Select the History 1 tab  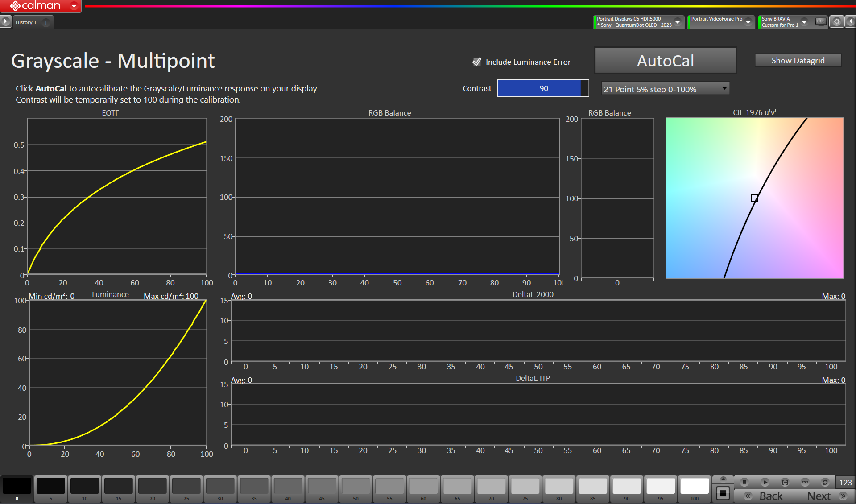coord(26,22)
